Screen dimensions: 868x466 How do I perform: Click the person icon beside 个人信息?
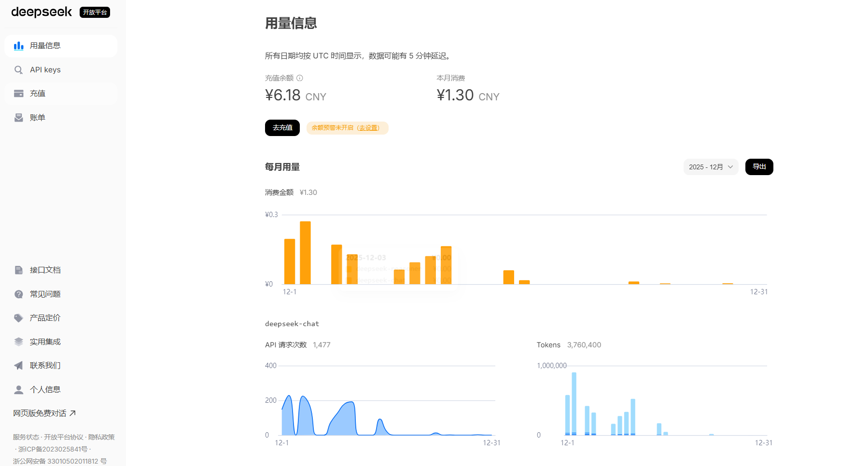[19, 390]
